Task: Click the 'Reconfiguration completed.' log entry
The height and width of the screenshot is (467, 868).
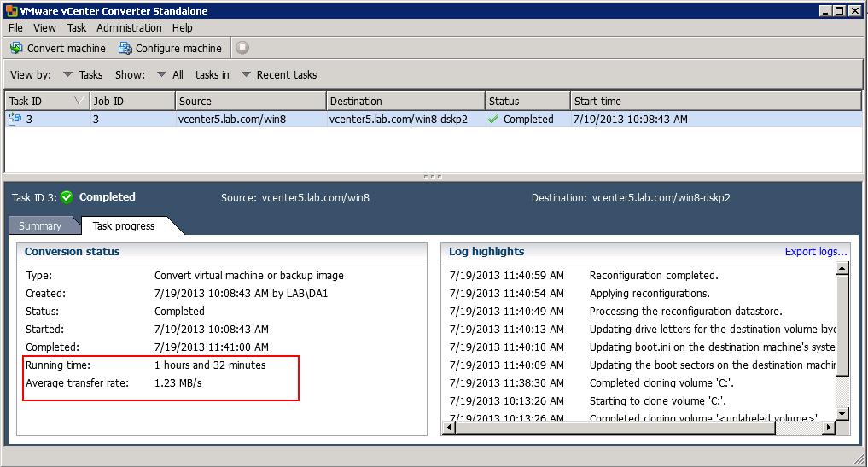Action: pyautogui.click(x=654, y=275)
